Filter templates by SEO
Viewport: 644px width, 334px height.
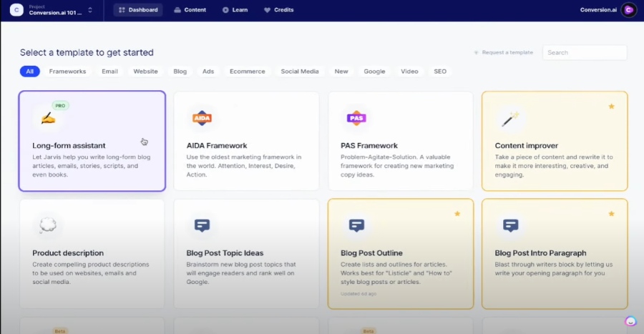[x=440, y=72]
